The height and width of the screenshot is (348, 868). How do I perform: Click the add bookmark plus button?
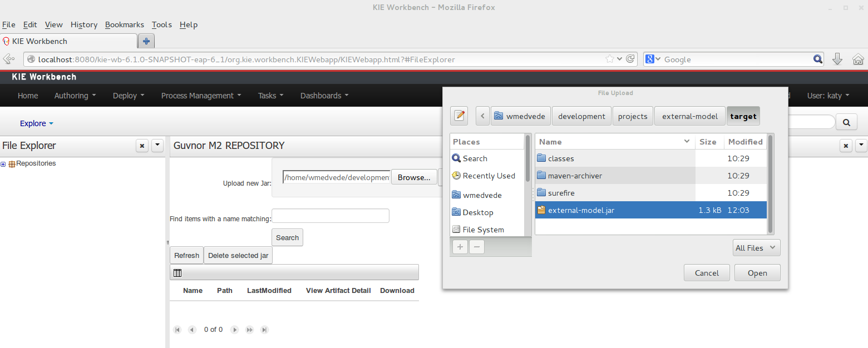460,247
